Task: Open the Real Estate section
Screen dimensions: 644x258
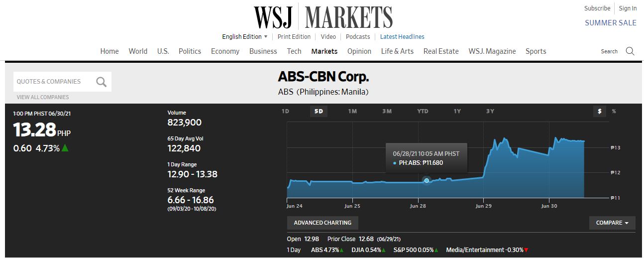Action: point(441,51)
